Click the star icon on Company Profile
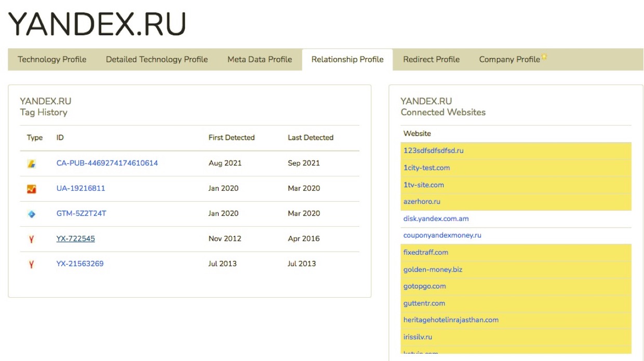 [544, 56]
